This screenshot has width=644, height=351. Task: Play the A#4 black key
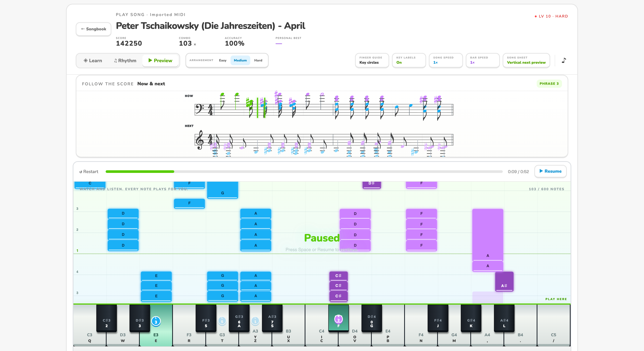click(x=504, y=318)
